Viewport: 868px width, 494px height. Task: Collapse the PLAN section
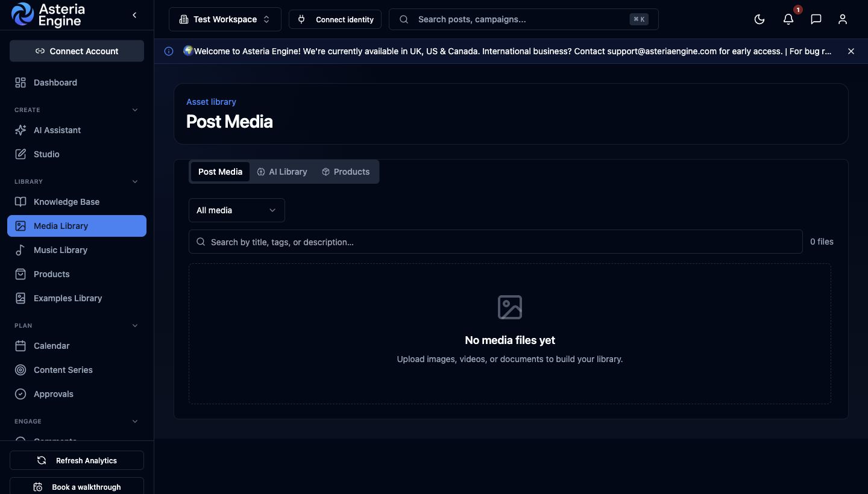pos(135,325)
